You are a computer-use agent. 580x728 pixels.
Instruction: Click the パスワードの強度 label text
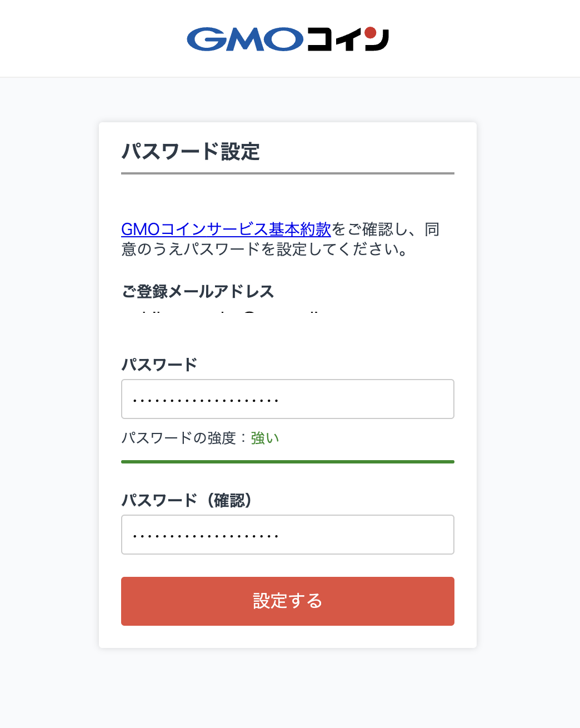[x=179, y=438]
